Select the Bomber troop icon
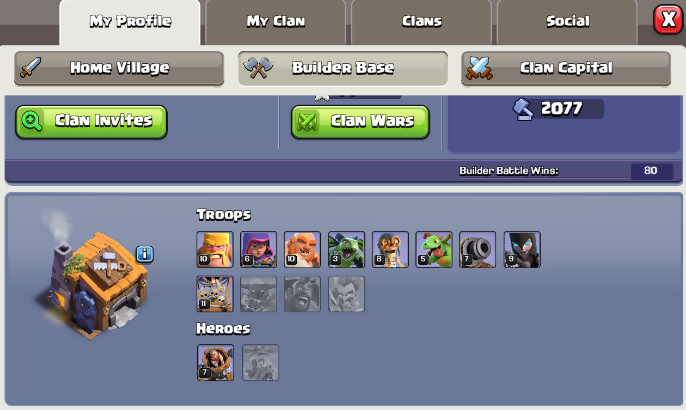This screenshot has height=410, width=686. (390, 249)
